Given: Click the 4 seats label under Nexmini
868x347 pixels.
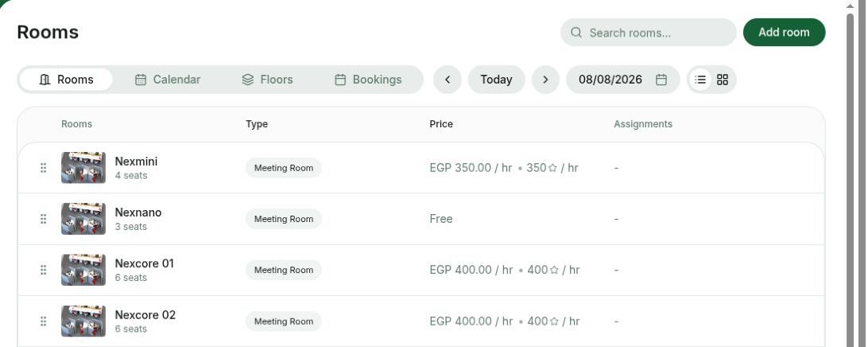Looking at the screenshot, I should tap(131, 176).
